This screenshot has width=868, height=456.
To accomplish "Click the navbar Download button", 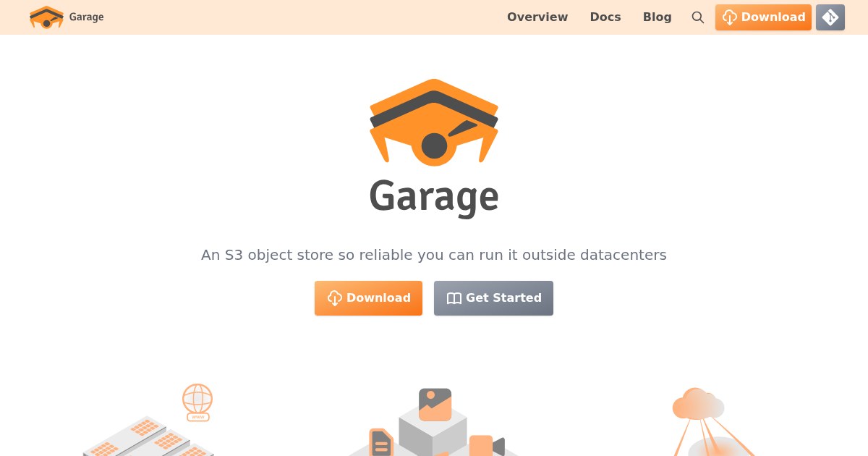I will (x=763, y=17).
